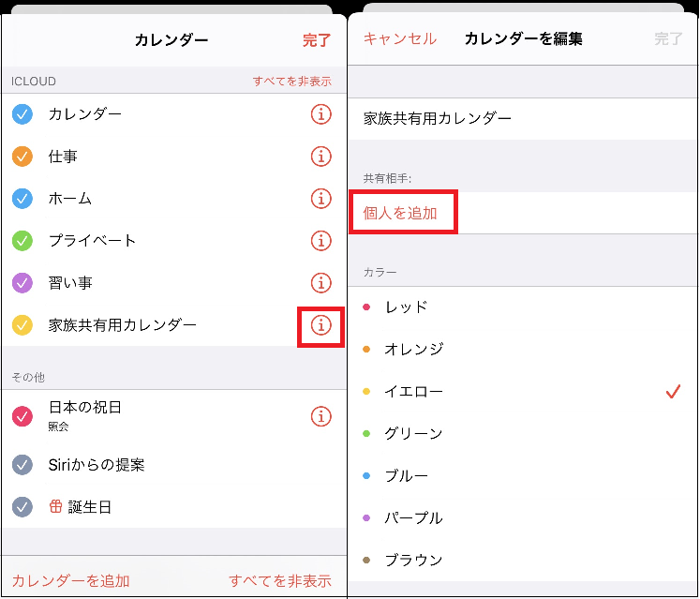Image resolution: width=700 pixels, height=599 pixels.
Task: Tap 個人を追加 to share calendar
Action: click(401, 213)
